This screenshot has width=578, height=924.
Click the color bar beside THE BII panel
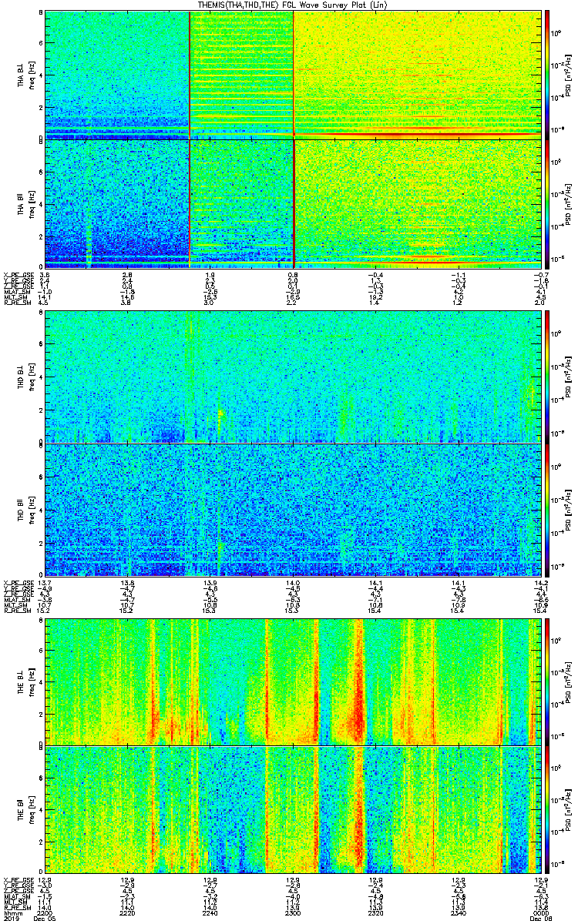point(547,809)
